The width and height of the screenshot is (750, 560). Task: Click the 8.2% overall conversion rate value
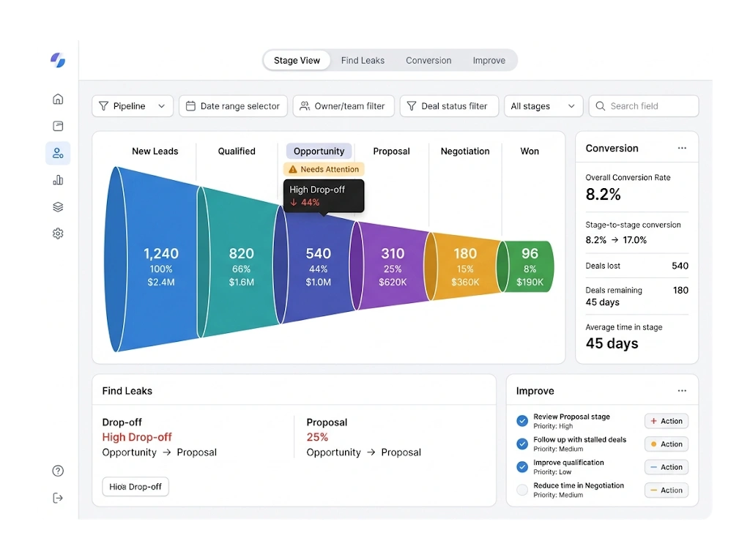(604, 194)
